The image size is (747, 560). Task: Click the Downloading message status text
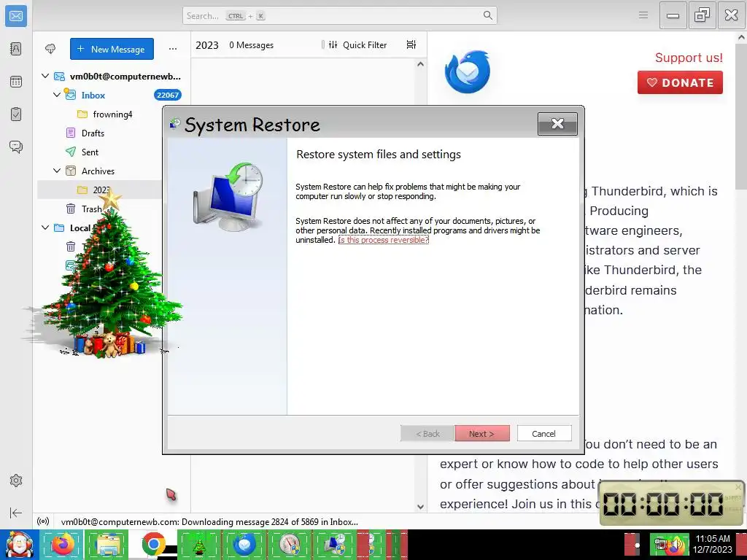[x=209, y=522]
